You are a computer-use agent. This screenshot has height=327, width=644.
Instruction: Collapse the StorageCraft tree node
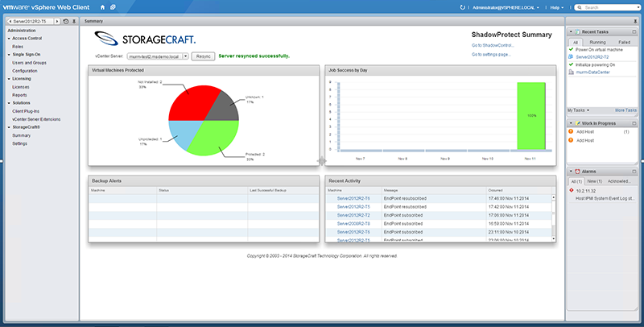pos(9,127)
